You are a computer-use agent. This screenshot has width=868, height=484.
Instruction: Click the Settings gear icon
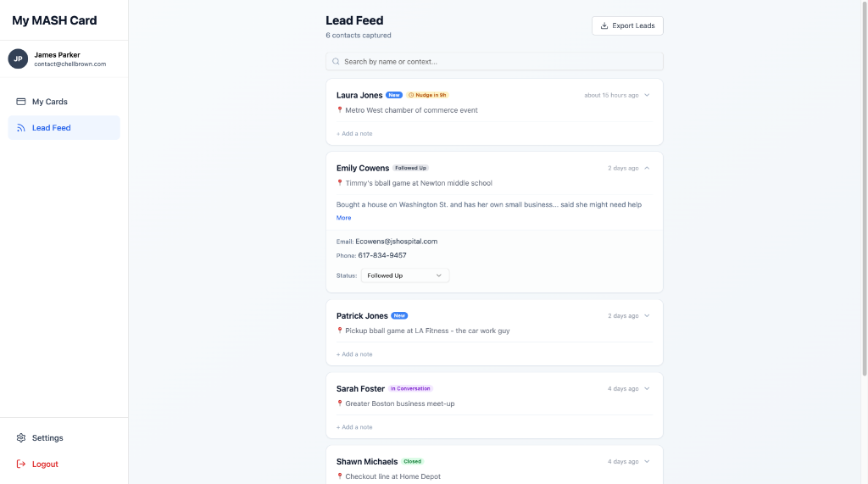21,438
